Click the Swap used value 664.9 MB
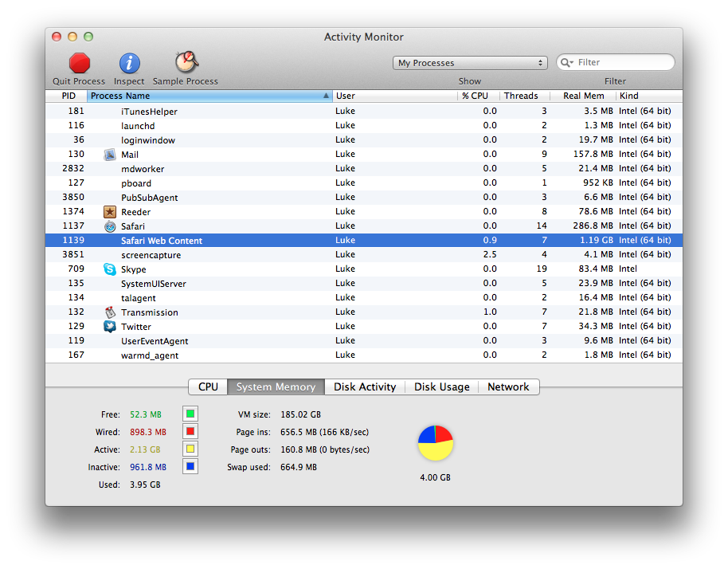 pos(299,467)
